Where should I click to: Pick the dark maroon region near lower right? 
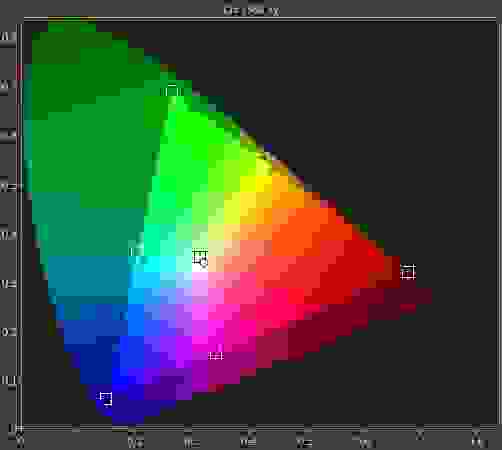383,300
